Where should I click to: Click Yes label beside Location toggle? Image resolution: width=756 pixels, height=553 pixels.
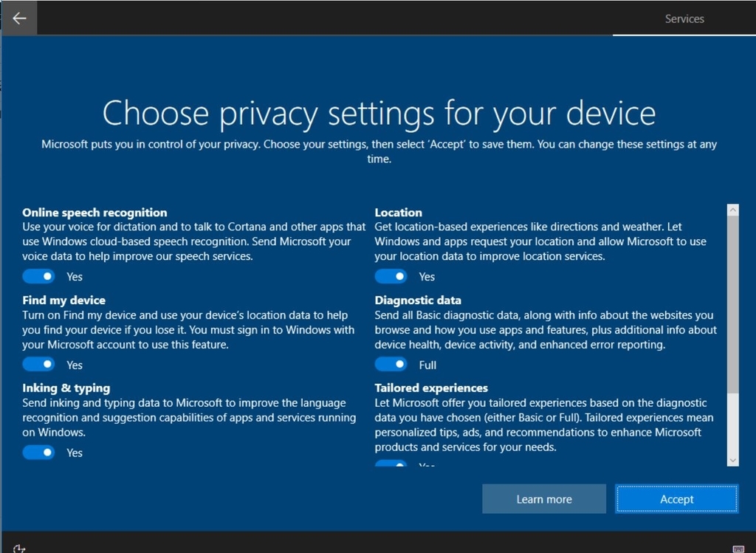click(427, 277)
